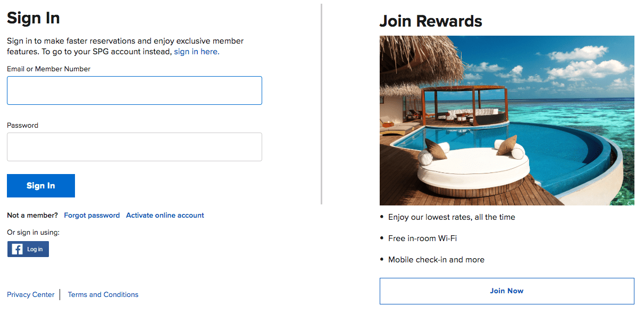Select the 'Free in-room Wi-Fi' bullet
This screenshot has width=644, height=322.
[x=422, y=238]
